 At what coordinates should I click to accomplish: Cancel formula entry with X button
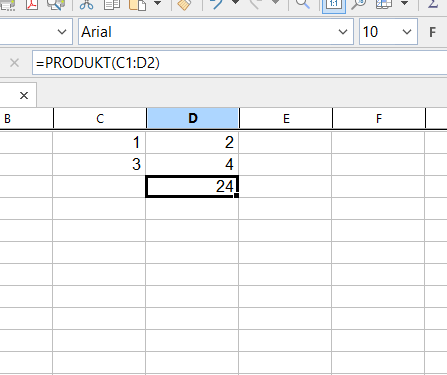(x=14, y=63)
